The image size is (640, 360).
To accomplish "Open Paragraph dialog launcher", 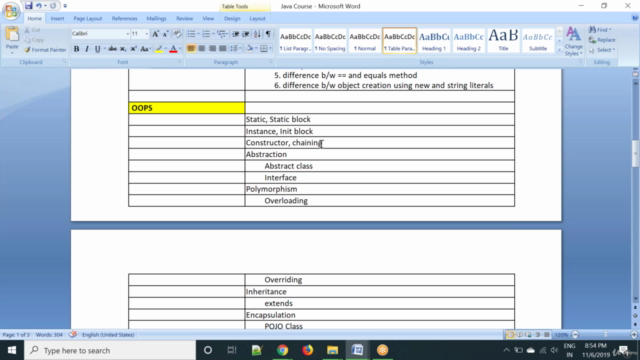I will tap(271, 62).
